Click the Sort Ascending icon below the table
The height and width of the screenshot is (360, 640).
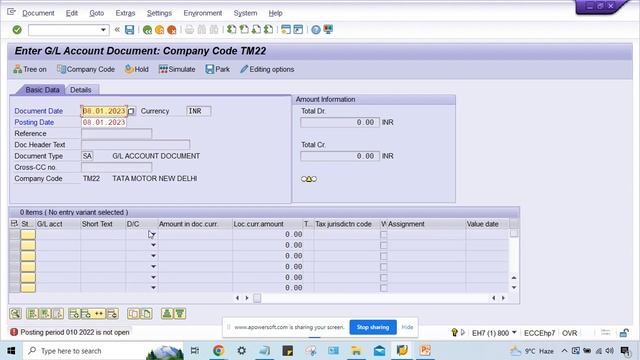[167, 313]
